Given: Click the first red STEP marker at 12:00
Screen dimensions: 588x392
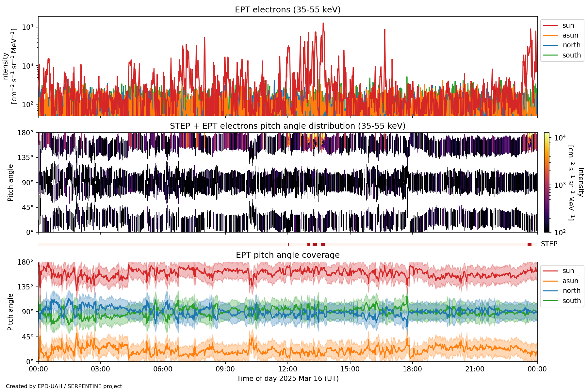Looking at the screenshot, I should point(288,244).
